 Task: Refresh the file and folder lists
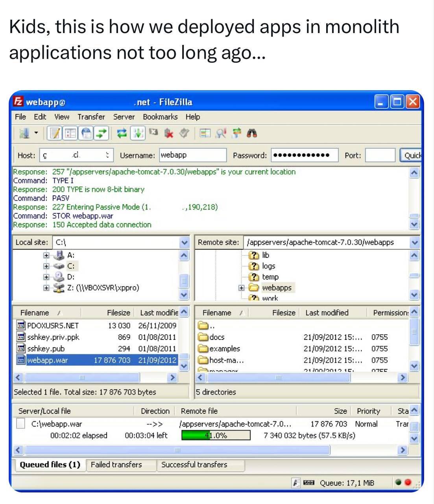coord(122,133)
